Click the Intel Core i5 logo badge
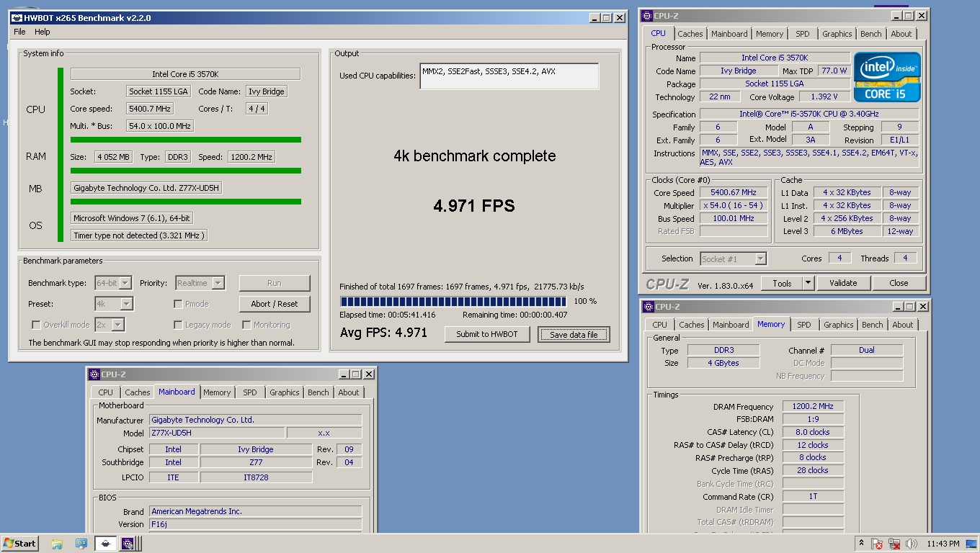This screenshot has height=553, width=980. point(887,77)
